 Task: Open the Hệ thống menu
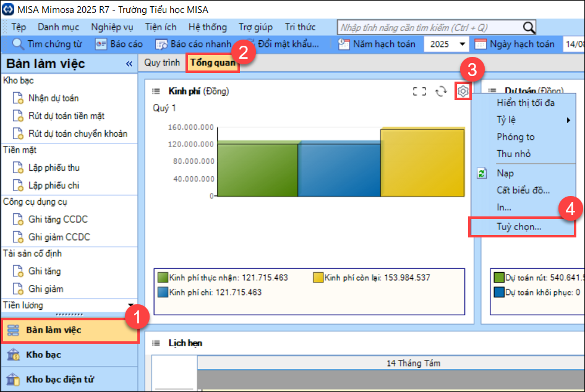[207, 27]
